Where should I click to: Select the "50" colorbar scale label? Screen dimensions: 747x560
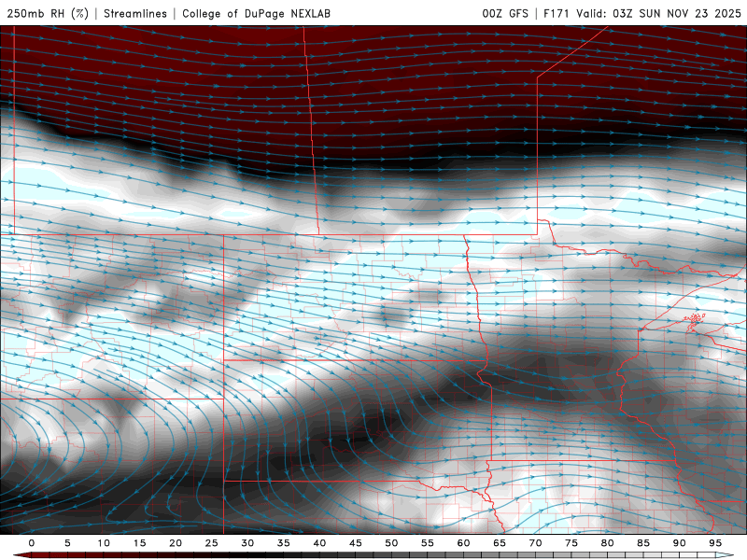point(391,543)
